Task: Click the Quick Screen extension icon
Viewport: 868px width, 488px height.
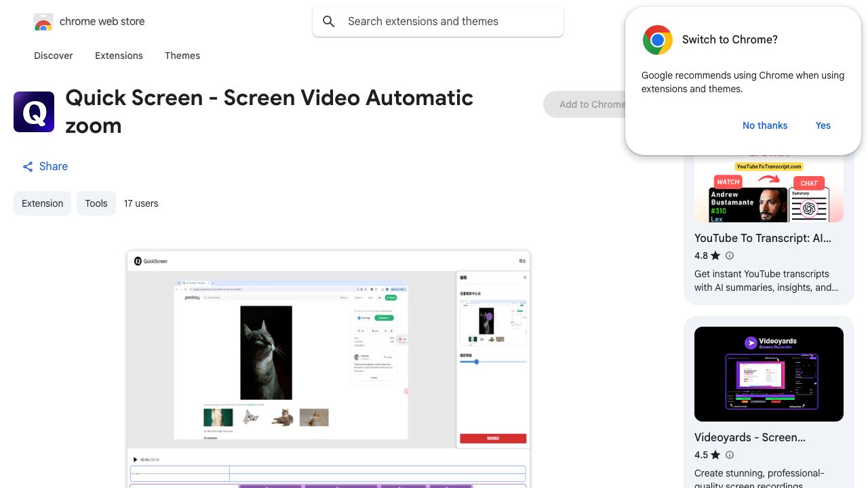Action: tap(34, 112)
